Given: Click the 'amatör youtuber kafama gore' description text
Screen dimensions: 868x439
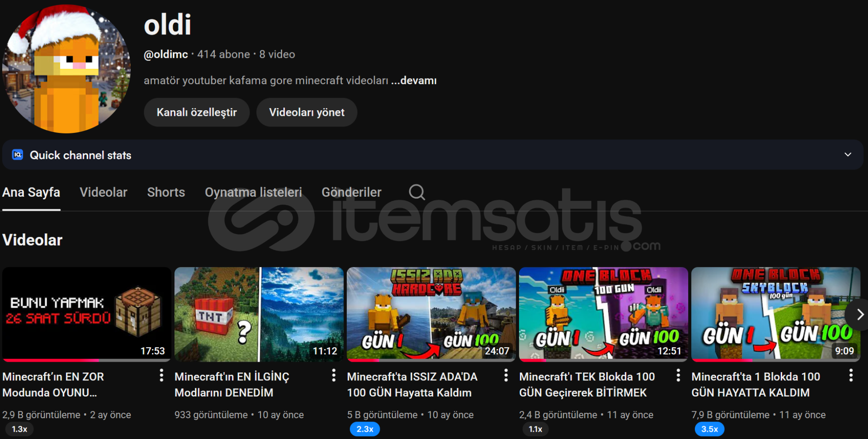Looking at the screenshot, I should (x=266, y=80).
